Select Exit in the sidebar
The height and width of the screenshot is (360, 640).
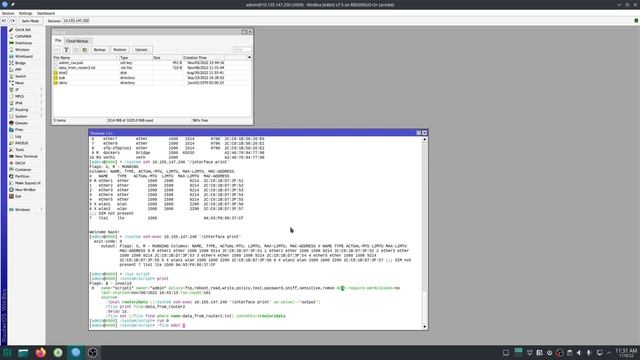coord(18,196)
